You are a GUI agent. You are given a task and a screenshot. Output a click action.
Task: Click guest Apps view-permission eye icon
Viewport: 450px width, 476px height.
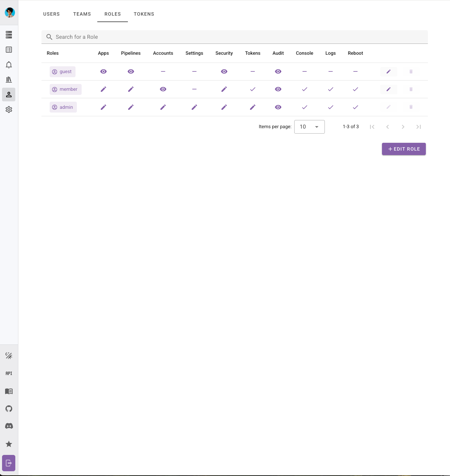tap(103, 72)
